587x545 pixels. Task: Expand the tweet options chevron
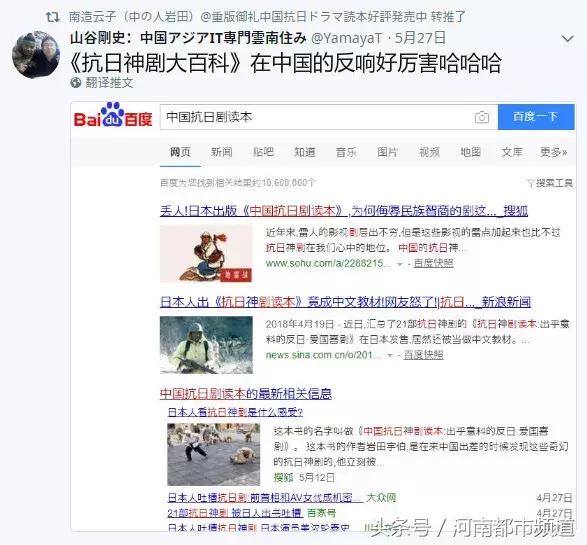(568, 39)
